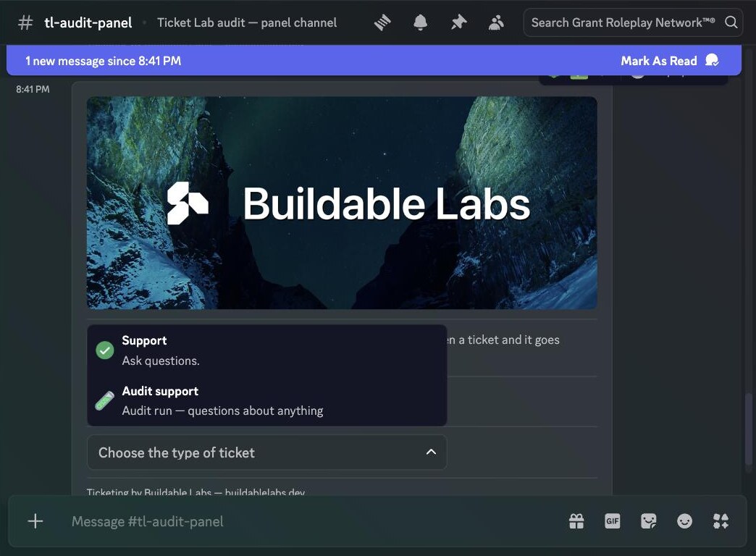Open the gift Nitro icon

click(576, 521)
